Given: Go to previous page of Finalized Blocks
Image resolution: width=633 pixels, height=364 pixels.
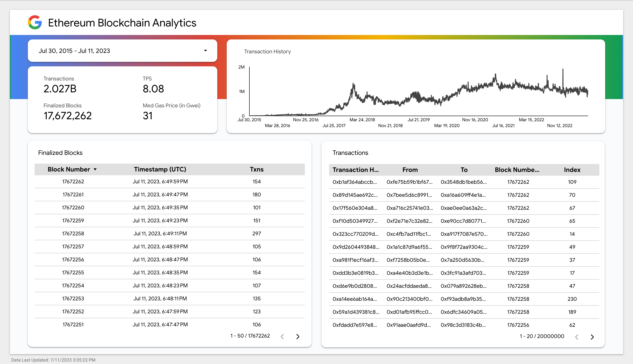Looking at the screenshot, I should (282, 336).
